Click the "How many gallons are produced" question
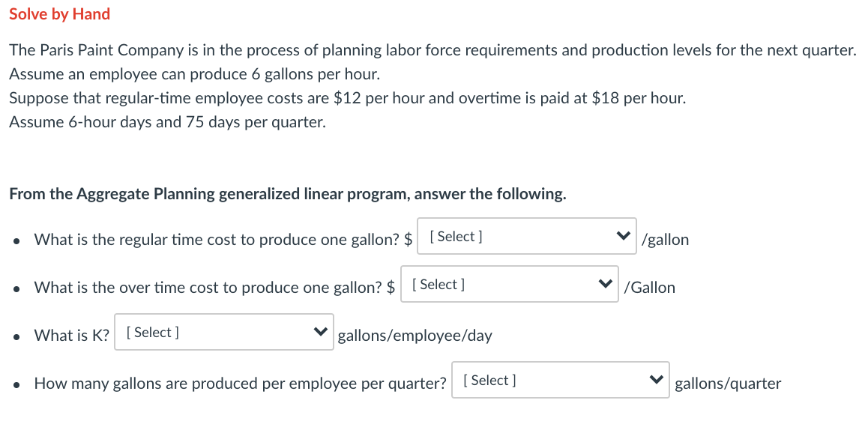 (x=240, y=384)
